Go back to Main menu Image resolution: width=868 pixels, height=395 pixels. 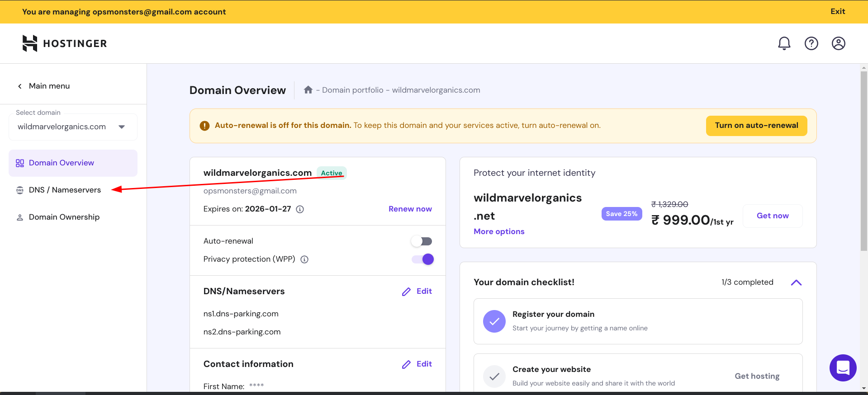[x=44, y=86]
